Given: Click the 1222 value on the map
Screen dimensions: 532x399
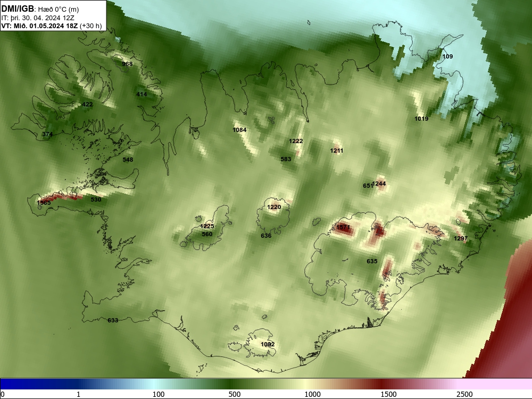Looking at the screenshot, I should point(296,141).
